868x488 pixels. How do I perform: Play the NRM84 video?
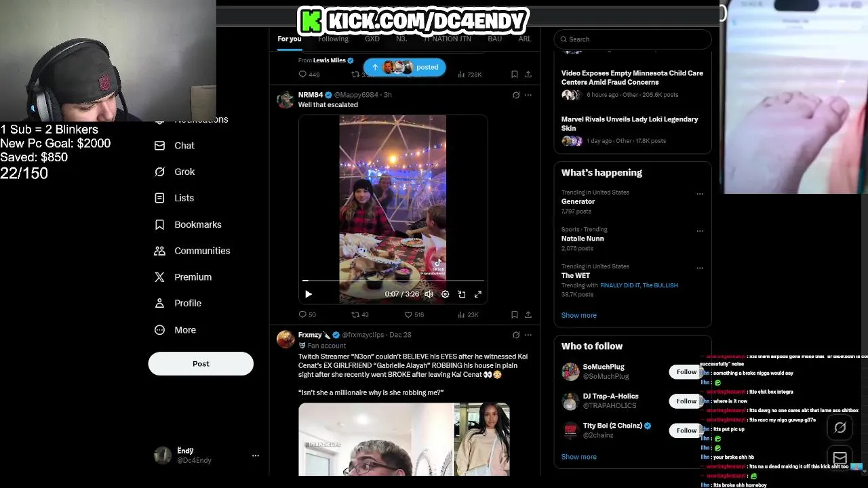(x=309, y=294)
